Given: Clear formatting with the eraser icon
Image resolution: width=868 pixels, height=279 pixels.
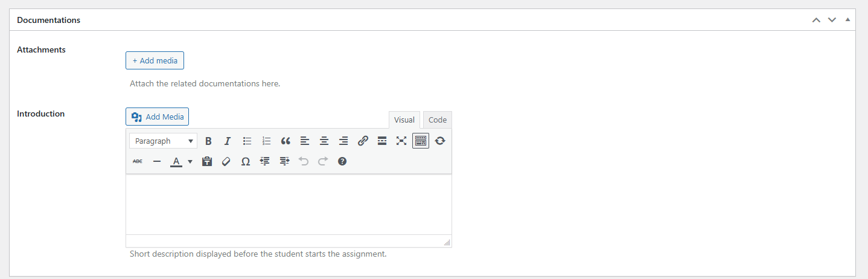Looking at the screenshot, I should (x=226, y=161).
